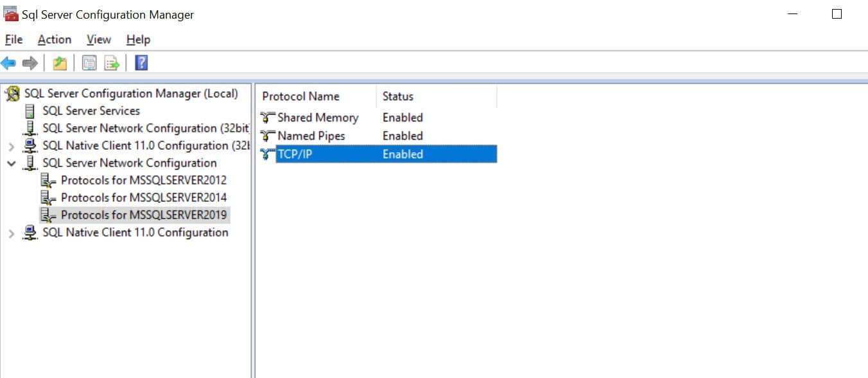Select the SQL Server Configuration Manager (Local) root icon
The image size is (868, 378).
point(12,94)
